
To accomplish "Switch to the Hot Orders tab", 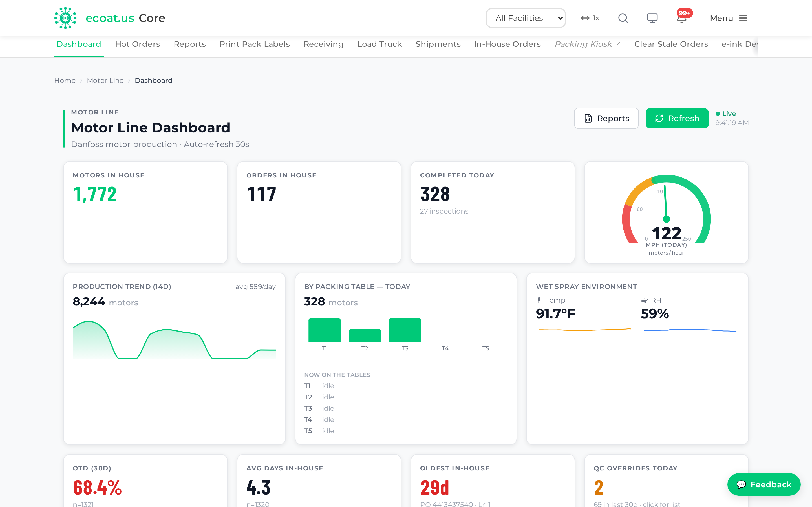I will pos(138,44).
